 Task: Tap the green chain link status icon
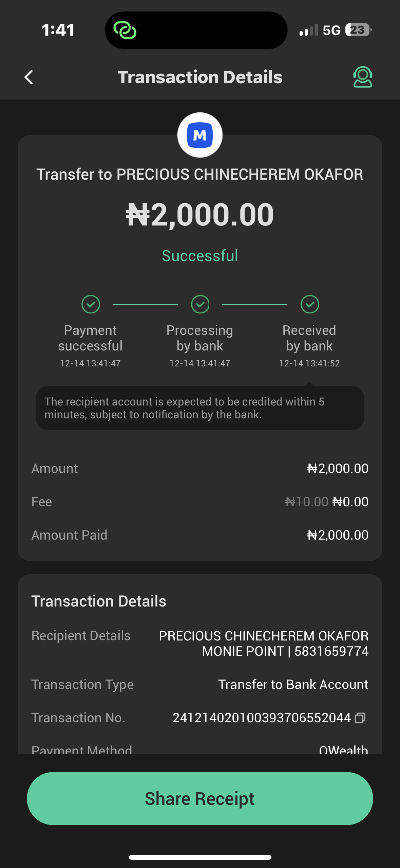point(125,30)
